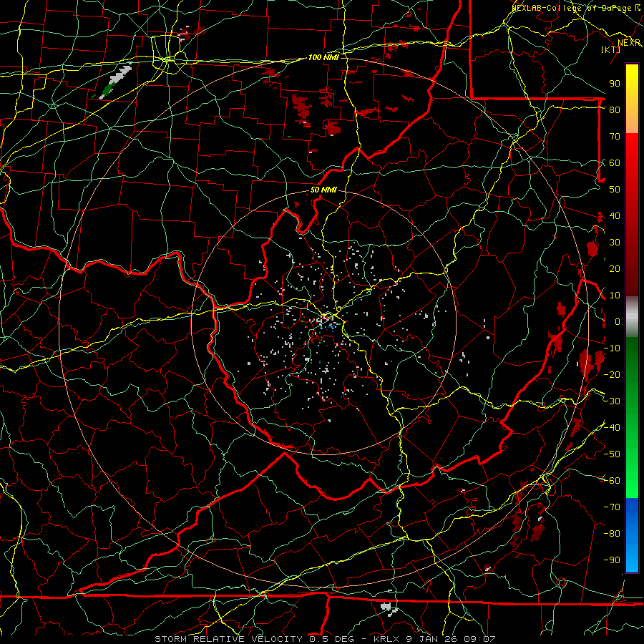Click the 10 value on velocity scale
This screenshot has width=644, height=644.
[x=615, y=296]
